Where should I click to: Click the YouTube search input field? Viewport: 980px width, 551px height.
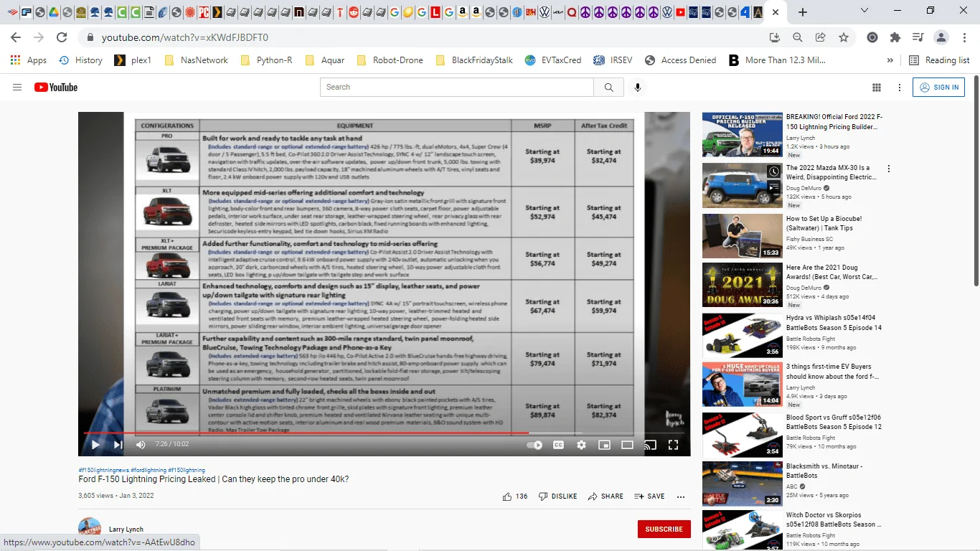pyautogui.click(x=457, y=88)
